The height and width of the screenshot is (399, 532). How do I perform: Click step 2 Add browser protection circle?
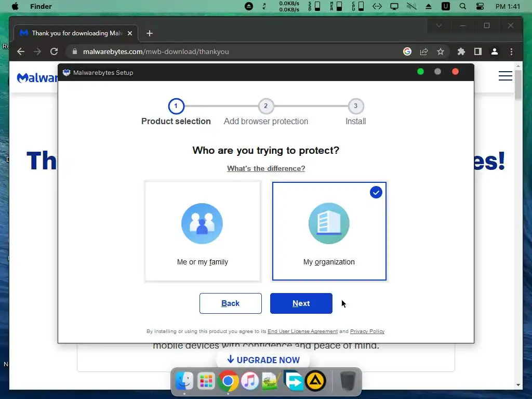[266, 106]
